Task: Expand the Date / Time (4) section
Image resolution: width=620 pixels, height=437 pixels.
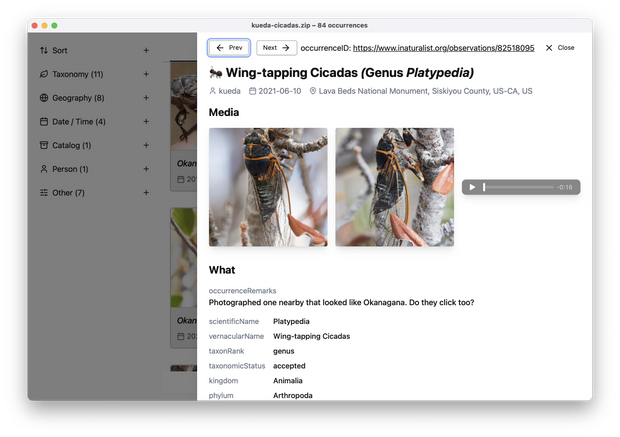Action: pos(146,122)
